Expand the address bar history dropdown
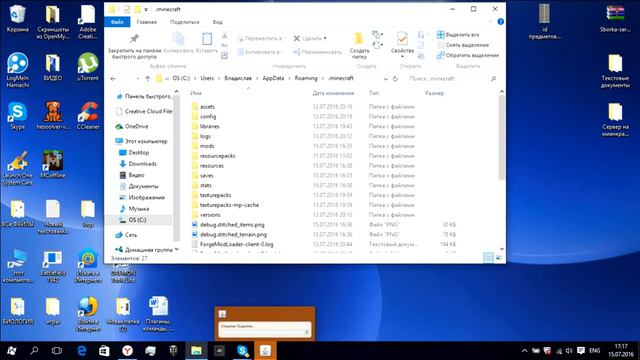 [386, 78]
